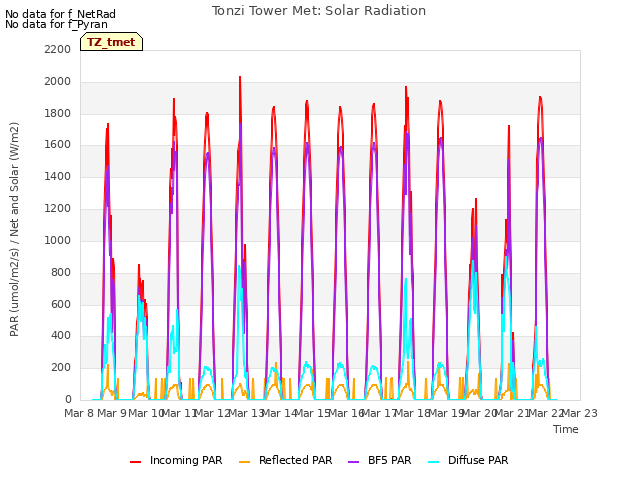
Task: Click the cyan Diffuse PAR legend swatch
Action: [x=434, y=462]
